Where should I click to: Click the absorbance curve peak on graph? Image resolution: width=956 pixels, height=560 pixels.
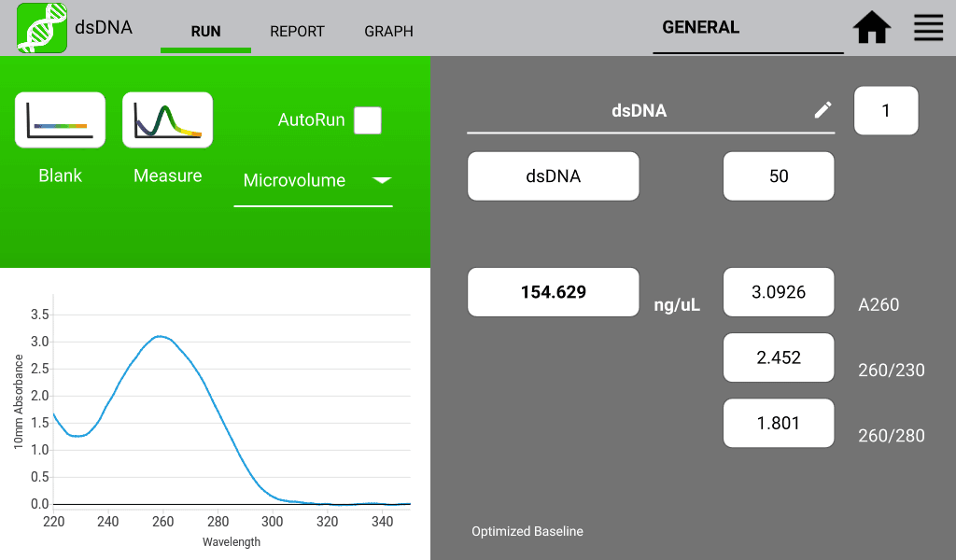coord(162,336)
